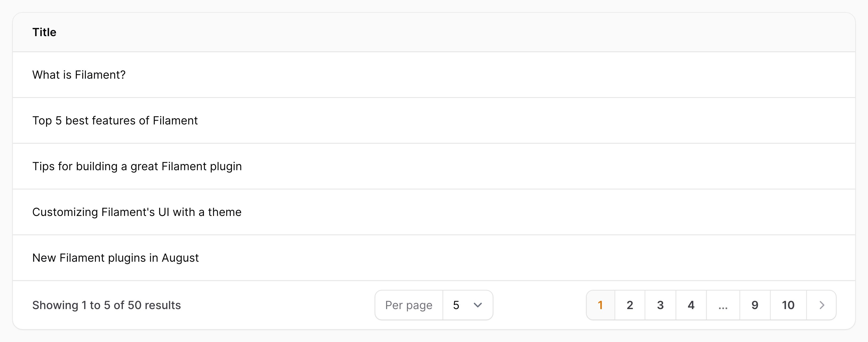Select "New Filament plugins in August" row
Image resolution: width=868 pixels, height=342 pixels.
pos(434,258)
